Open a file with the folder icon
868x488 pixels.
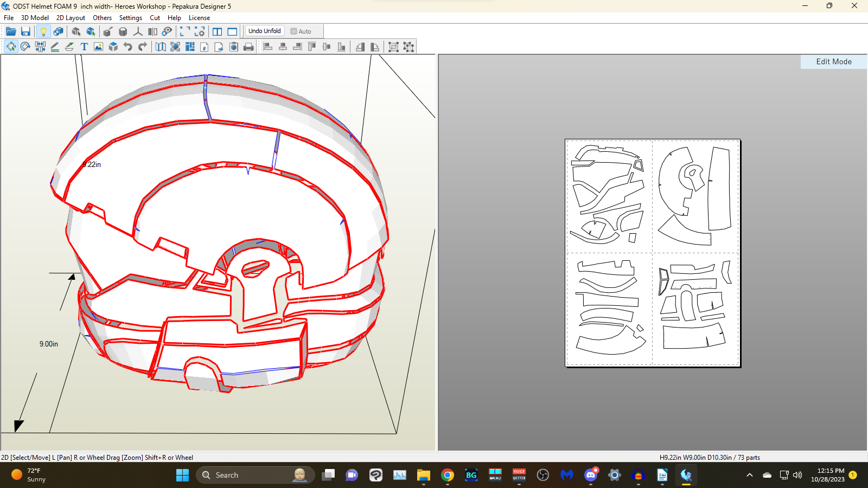(11, 31)
